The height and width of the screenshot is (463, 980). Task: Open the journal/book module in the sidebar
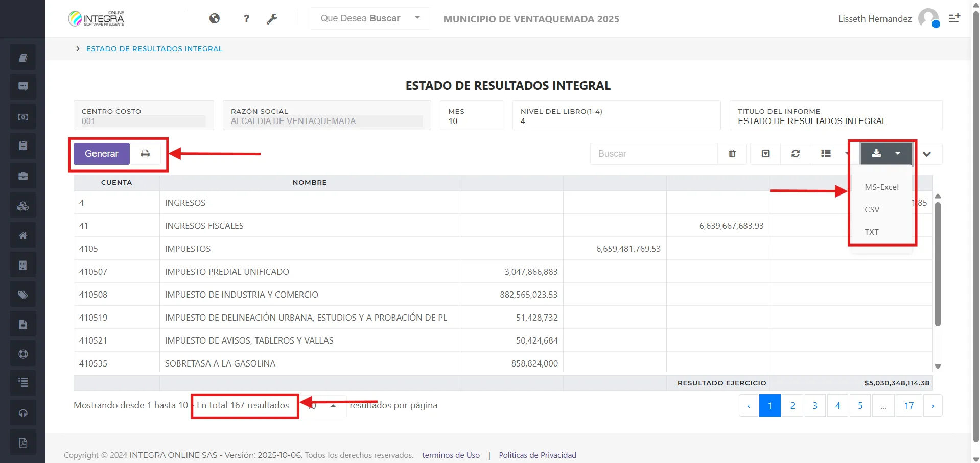[22, 57]
